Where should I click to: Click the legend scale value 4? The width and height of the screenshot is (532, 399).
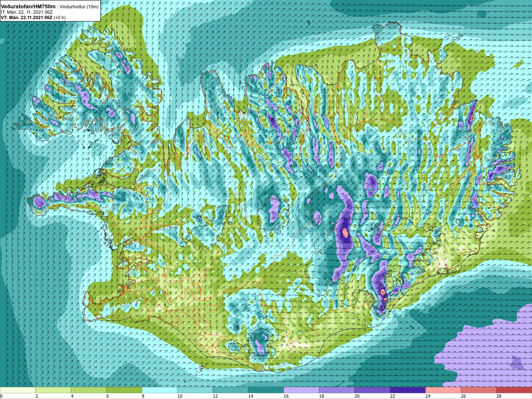[x=72, y=396]
